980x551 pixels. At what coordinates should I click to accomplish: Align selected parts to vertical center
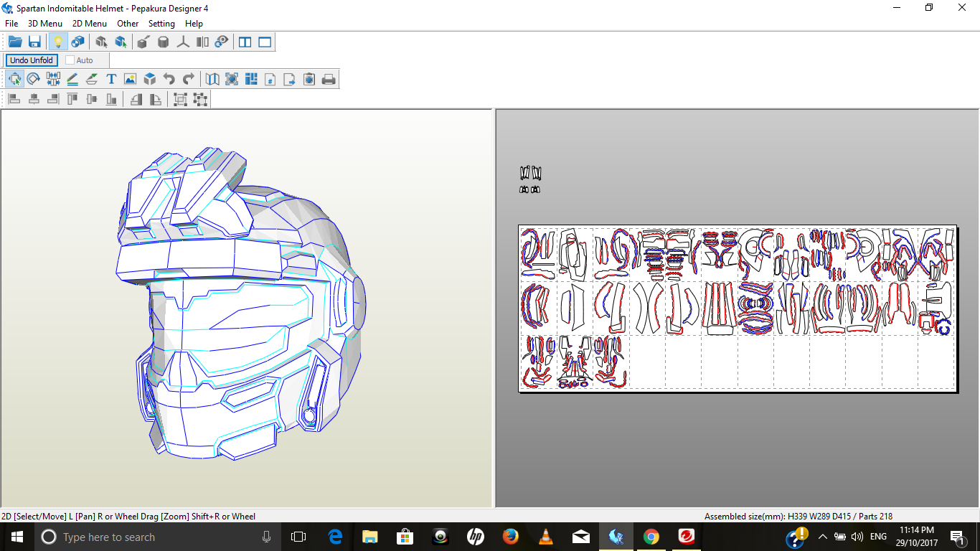(92, 99)
